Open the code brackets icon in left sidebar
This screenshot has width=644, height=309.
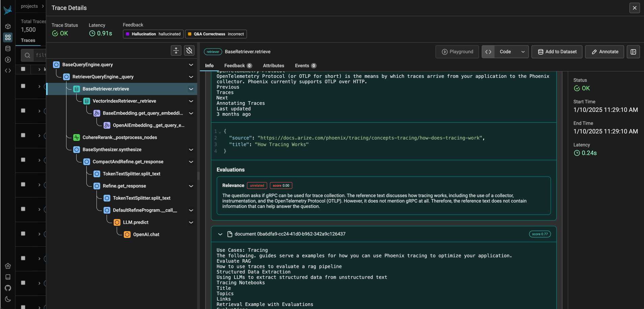8,70
